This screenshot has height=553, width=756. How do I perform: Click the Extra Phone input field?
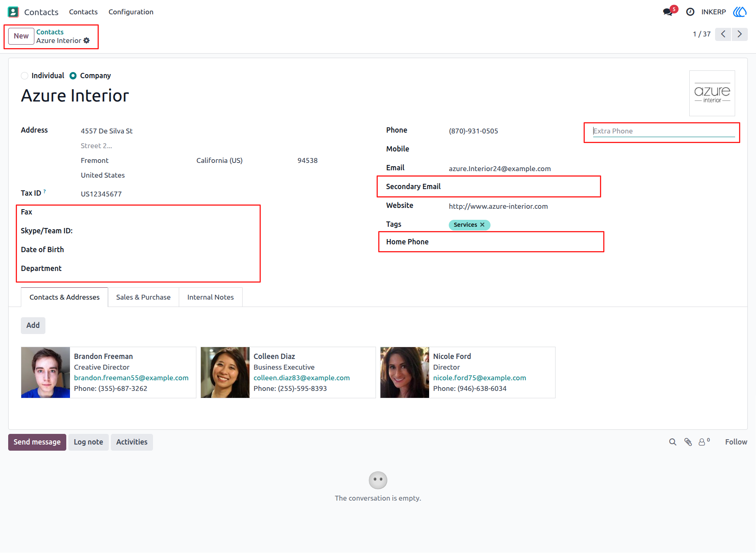click(664, 131)
